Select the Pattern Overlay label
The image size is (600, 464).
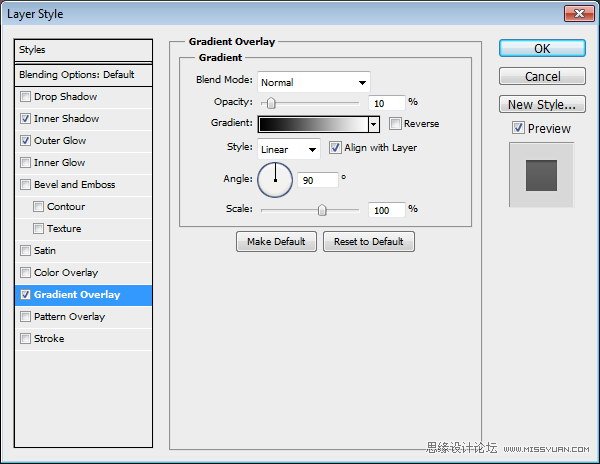point(69,317)
